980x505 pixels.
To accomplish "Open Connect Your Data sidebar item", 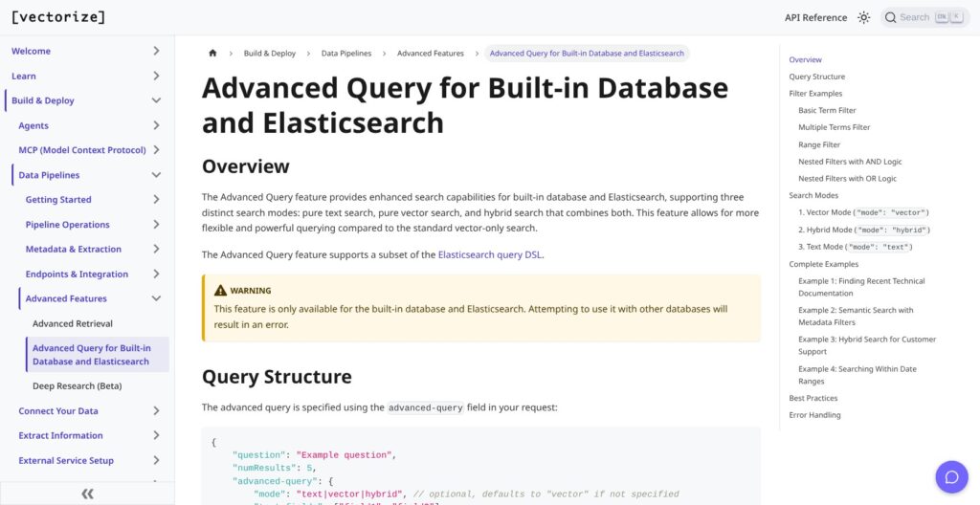I will click(x=58, y=410).
